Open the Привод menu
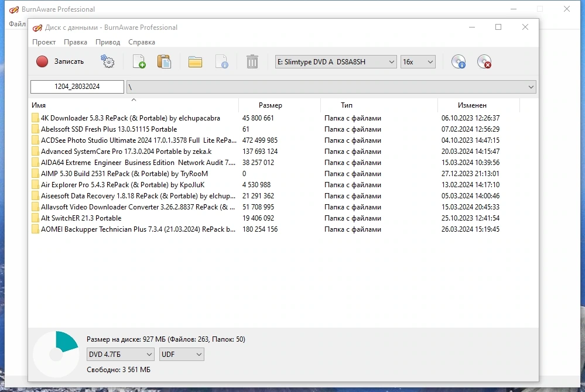 108,42
